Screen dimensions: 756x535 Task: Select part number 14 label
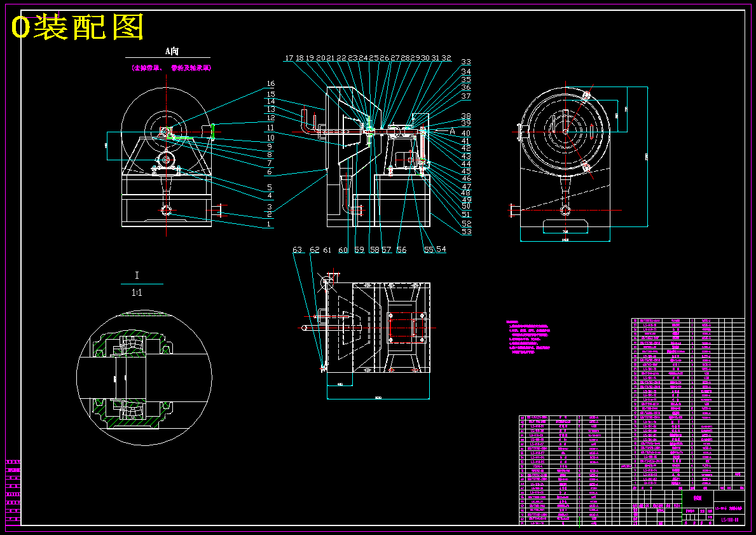click(270, 101)
